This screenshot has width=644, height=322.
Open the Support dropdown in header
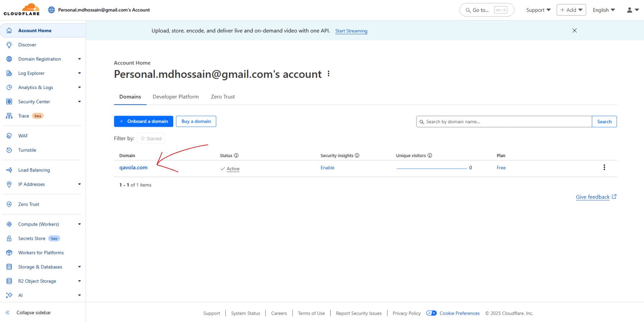click(x=538, y=10)
